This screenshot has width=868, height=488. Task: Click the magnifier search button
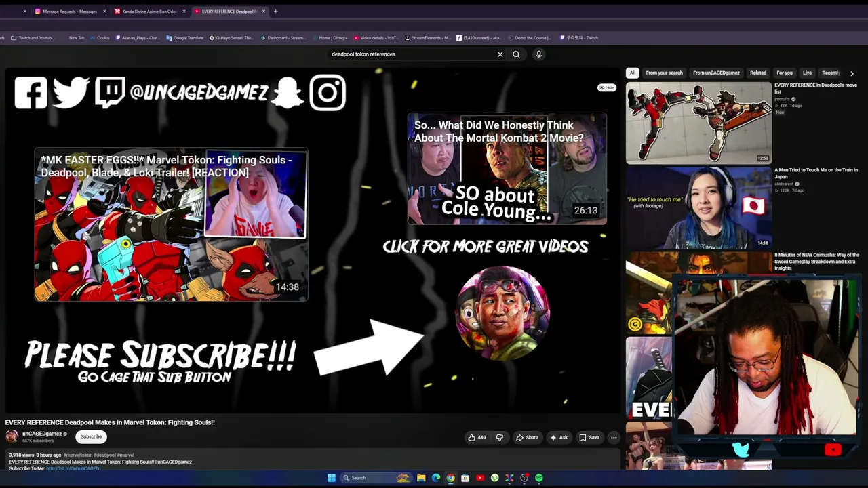tap(516, 54)
